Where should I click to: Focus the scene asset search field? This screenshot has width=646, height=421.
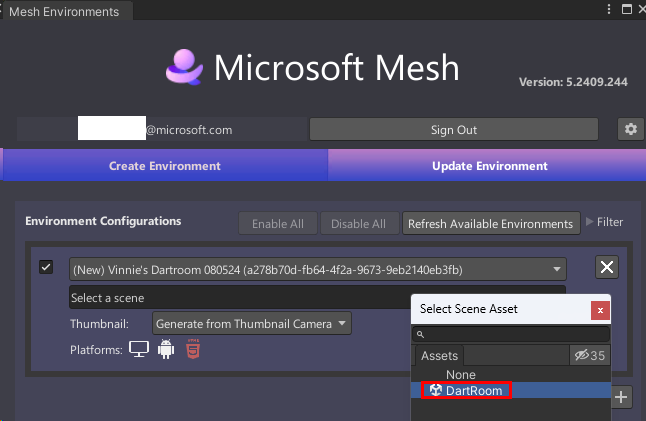(511, 334)
